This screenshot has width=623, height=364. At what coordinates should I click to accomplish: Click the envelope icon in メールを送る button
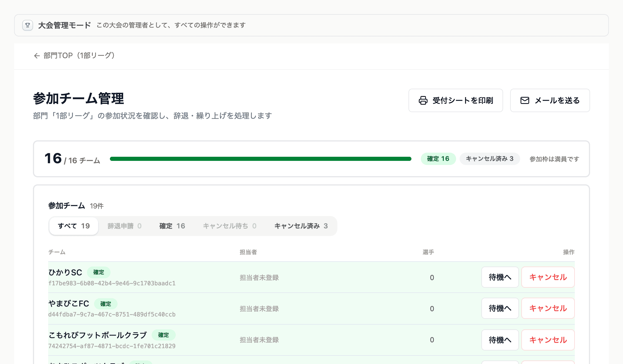525,100
